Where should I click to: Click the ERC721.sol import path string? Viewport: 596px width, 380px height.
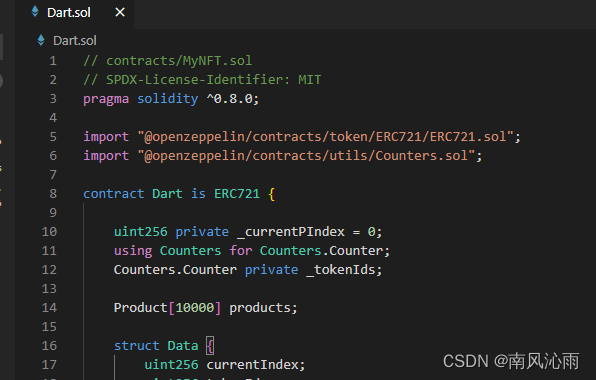(x=326, y=137)
